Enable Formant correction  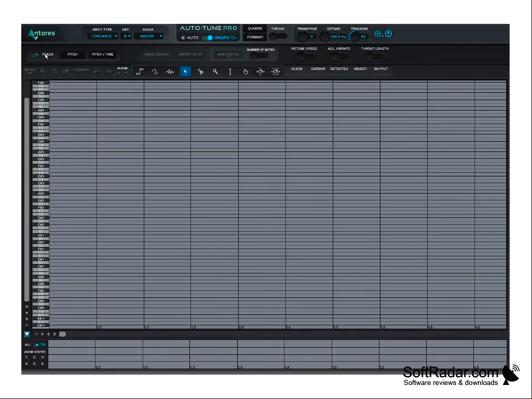255,37
